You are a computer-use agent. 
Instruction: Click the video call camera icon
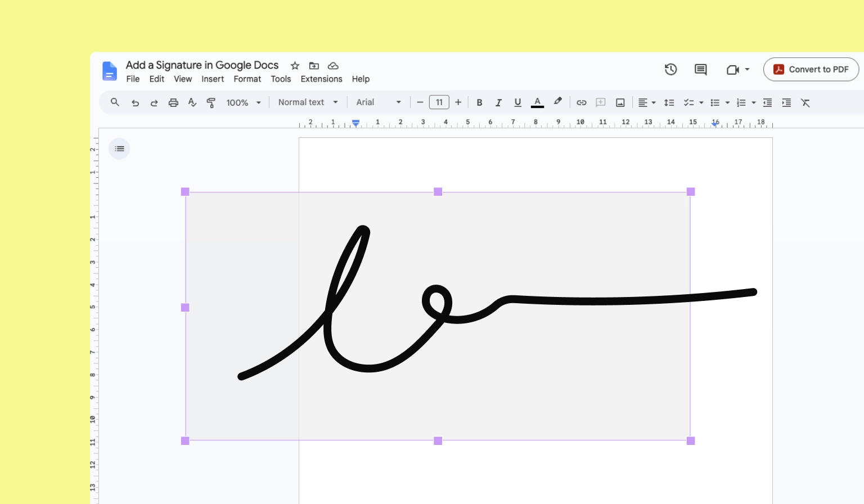732,70
